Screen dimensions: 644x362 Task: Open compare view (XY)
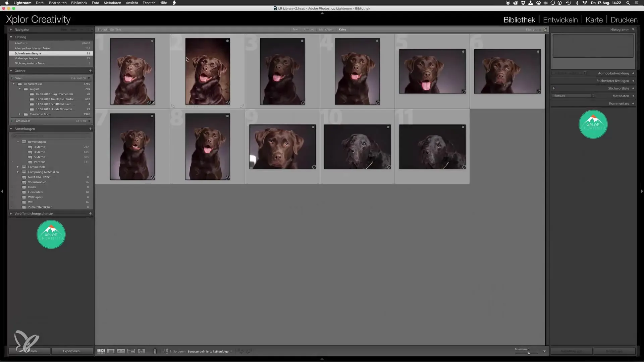coord(121,351)
